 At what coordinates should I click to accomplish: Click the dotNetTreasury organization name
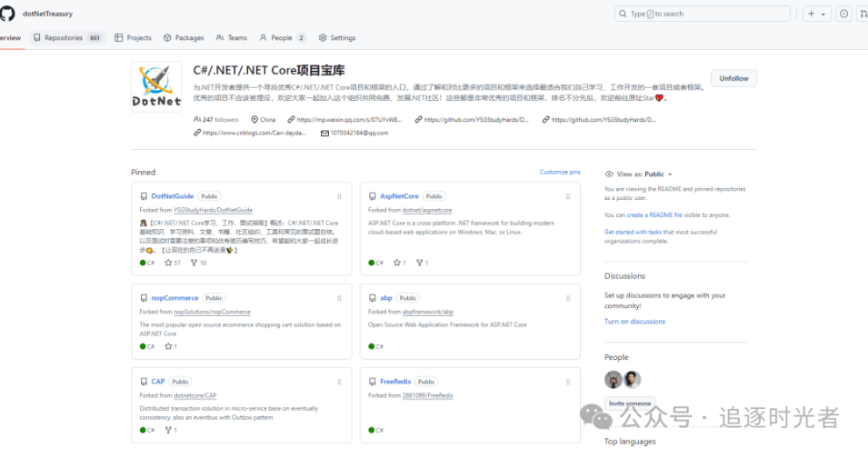[47, 14]
